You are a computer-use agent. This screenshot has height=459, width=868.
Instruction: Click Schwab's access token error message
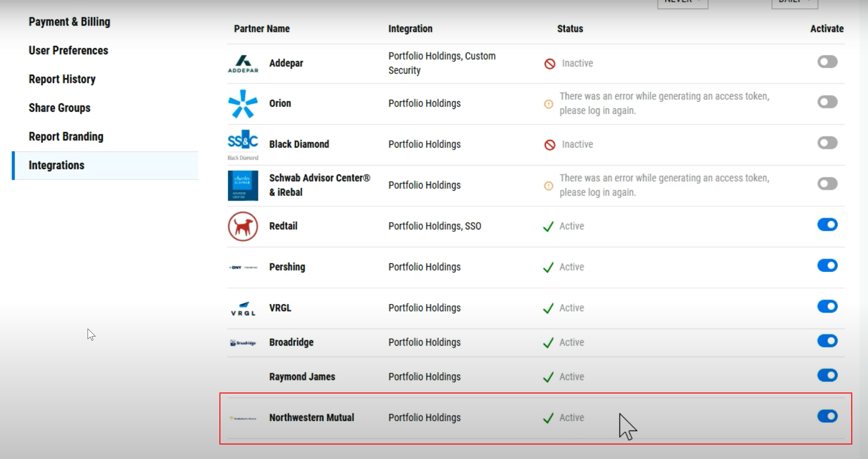click(x=664, y=186)
